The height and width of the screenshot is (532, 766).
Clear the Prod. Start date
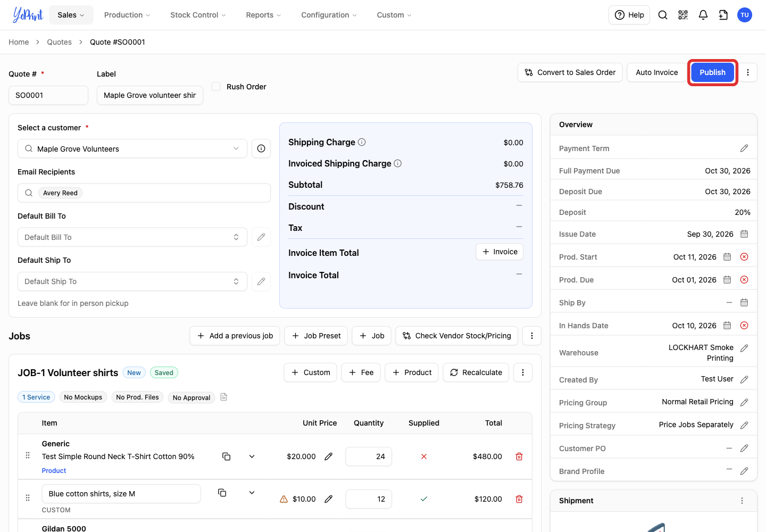744,257
